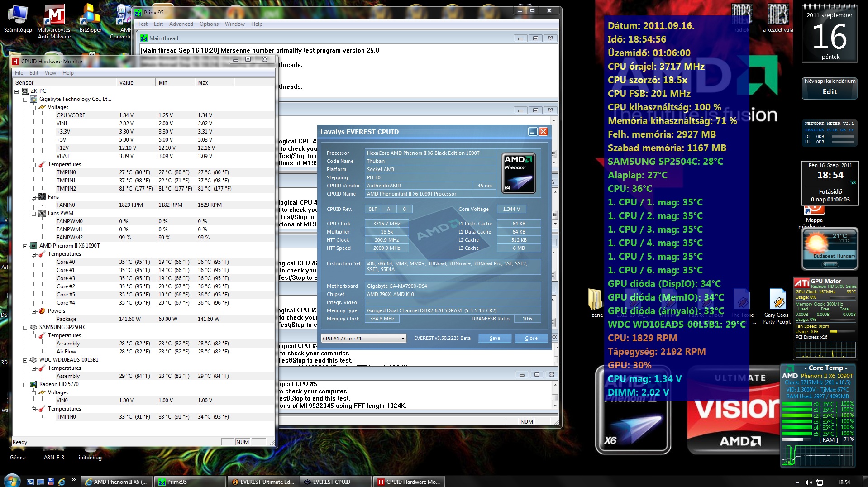Screen dimensions: 868x487
Task: Select the TMPIN2 temperature row
Action: pos(143,189)
